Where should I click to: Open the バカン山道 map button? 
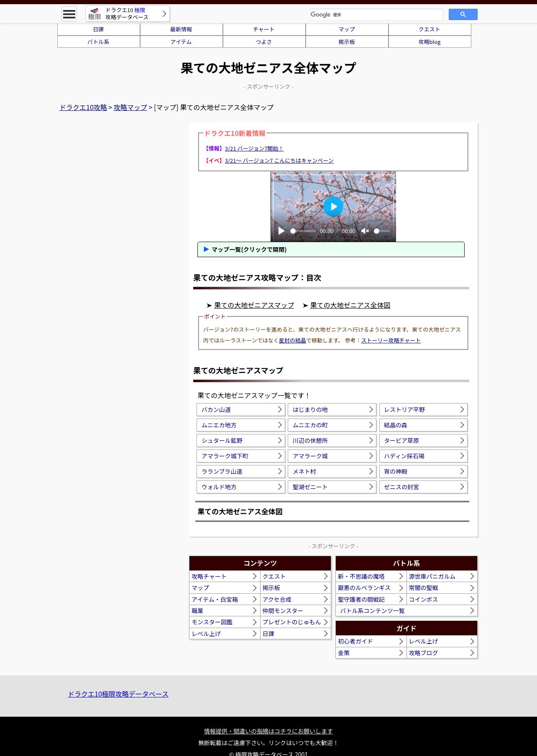coord(241,410)
